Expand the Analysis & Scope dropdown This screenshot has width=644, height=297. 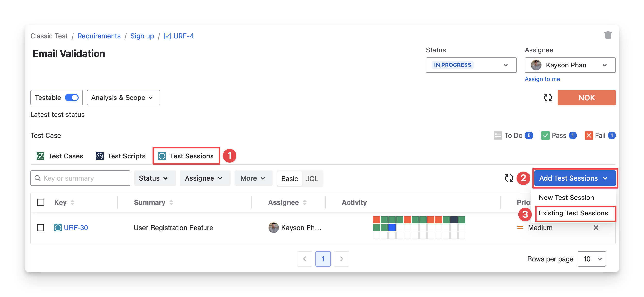pos(123,98)
